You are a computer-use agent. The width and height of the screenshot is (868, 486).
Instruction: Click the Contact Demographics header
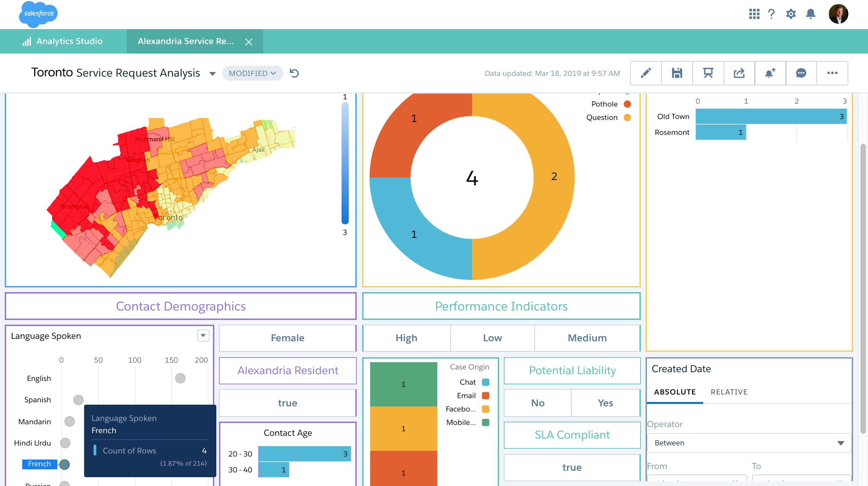click(x=181, y=306)
